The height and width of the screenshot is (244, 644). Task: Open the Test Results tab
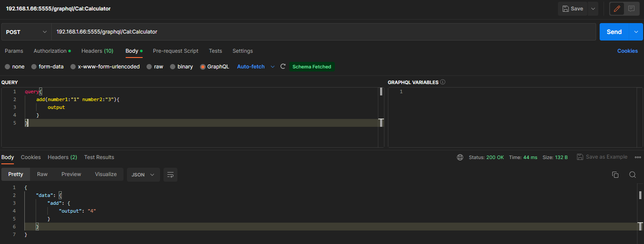(99, 157)
